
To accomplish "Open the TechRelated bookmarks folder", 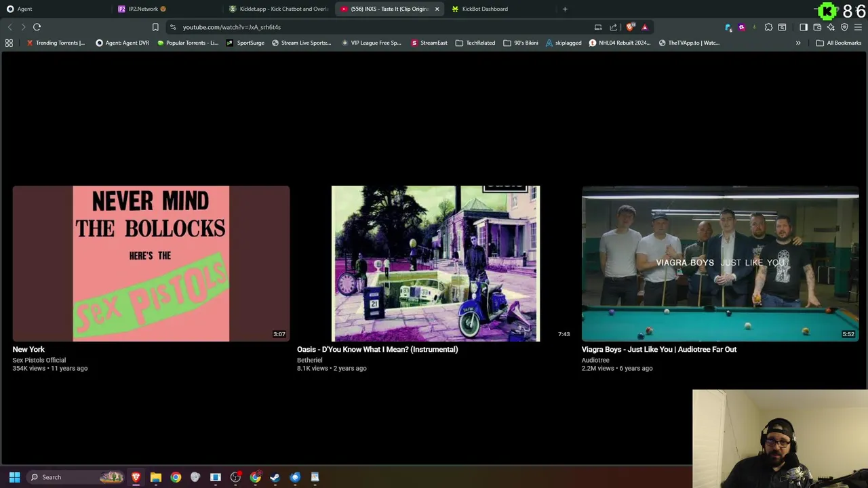I will click(475, 43).
